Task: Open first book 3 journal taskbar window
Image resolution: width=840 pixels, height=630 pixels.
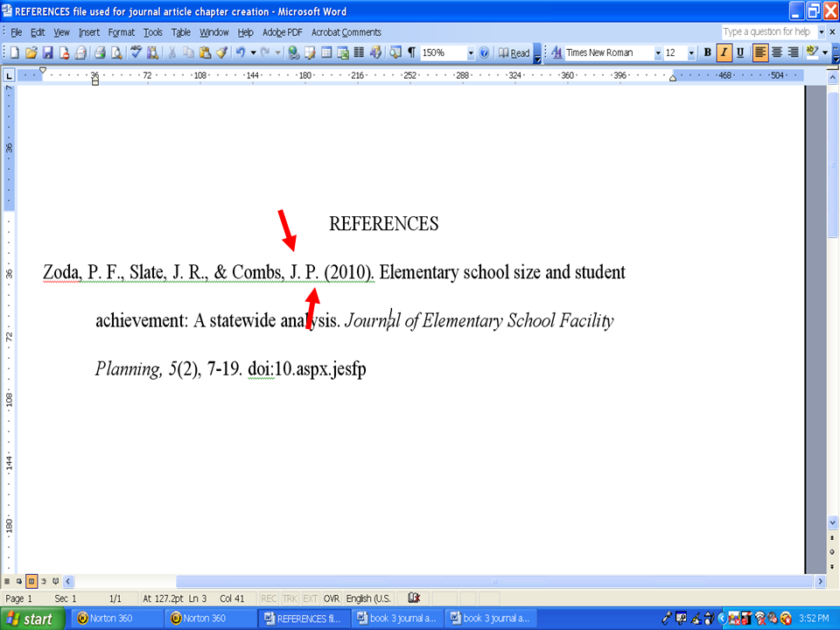Action: pos(397,619)
